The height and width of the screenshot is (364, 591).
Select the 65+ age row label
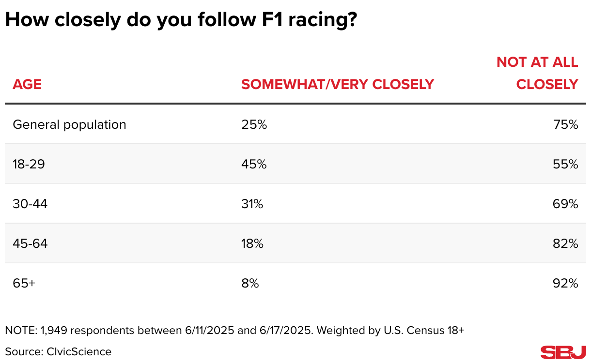(x=24, y=283)
